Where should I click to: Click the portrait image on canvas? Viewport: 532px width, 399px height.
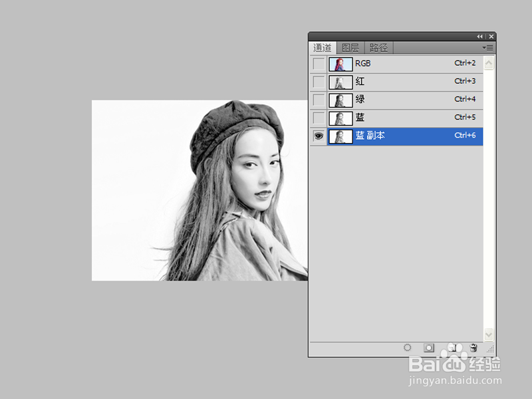coord(200,190)
